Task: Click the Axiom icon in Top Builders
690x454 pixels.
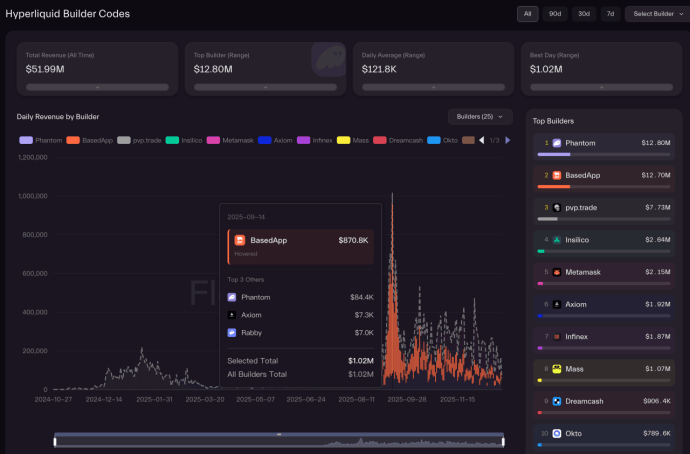Action: point(555,304)
